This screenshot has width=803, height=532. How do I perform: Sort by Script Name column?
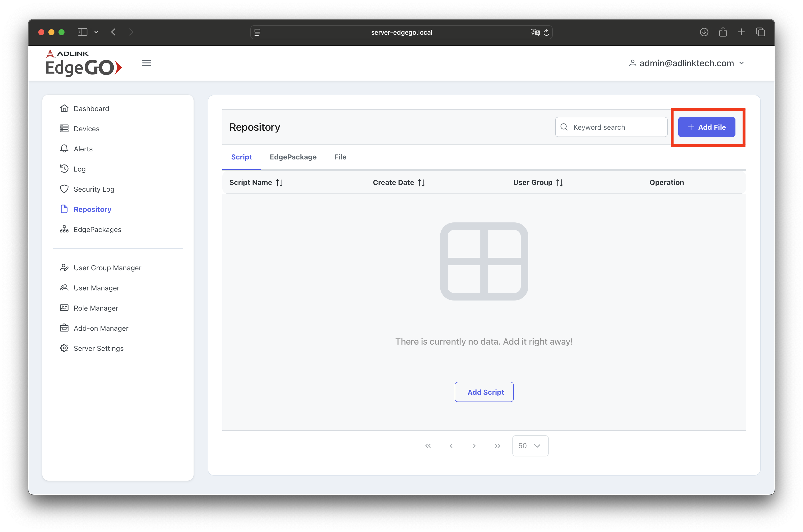(x=279, y=183)
